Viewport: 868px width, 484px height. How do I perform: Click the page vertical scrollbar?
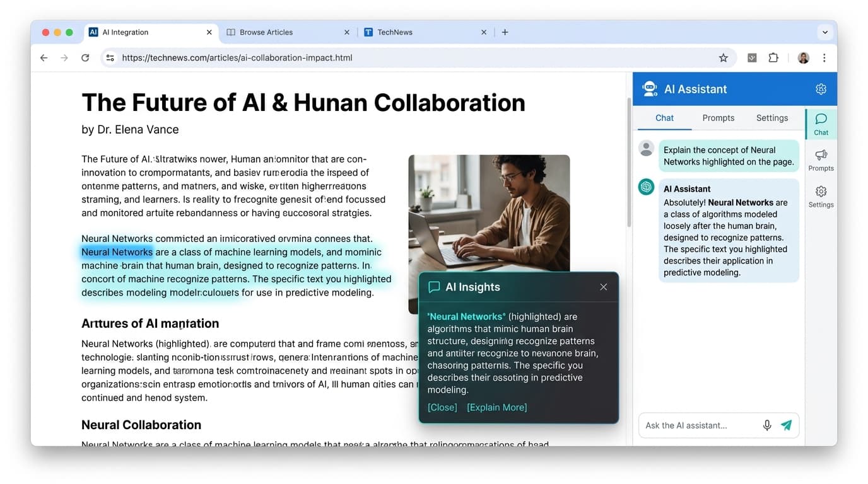(x=628, y=163)
